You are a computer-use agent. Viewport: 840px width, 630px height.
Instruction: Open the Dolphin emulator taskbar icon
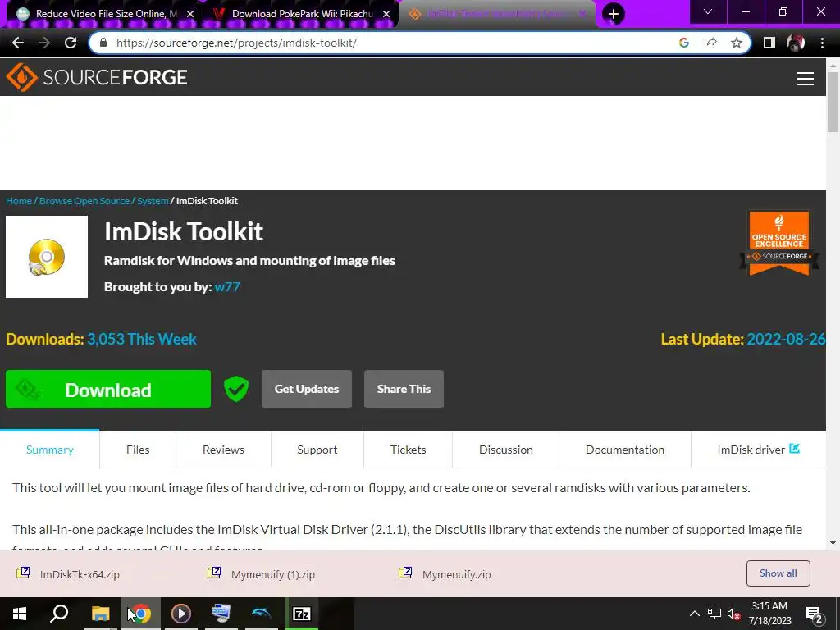[262, 614]
